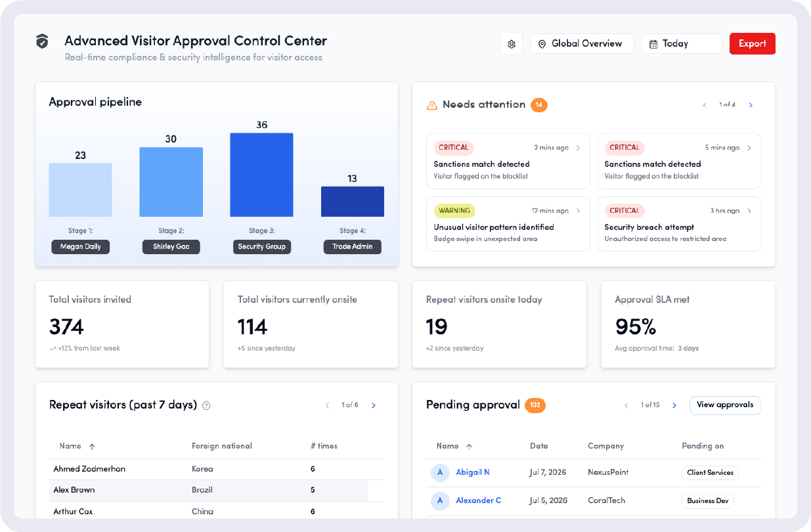Click the Export button
811x532 pixels.
coord(752,43)
